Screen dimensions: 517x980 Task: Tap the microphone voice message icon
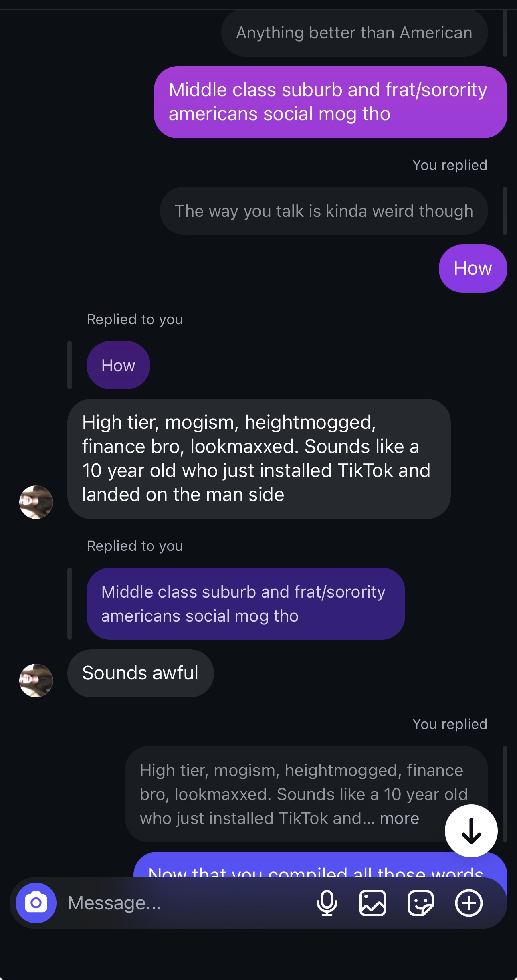pyautogui.click(x=327, y=903)
